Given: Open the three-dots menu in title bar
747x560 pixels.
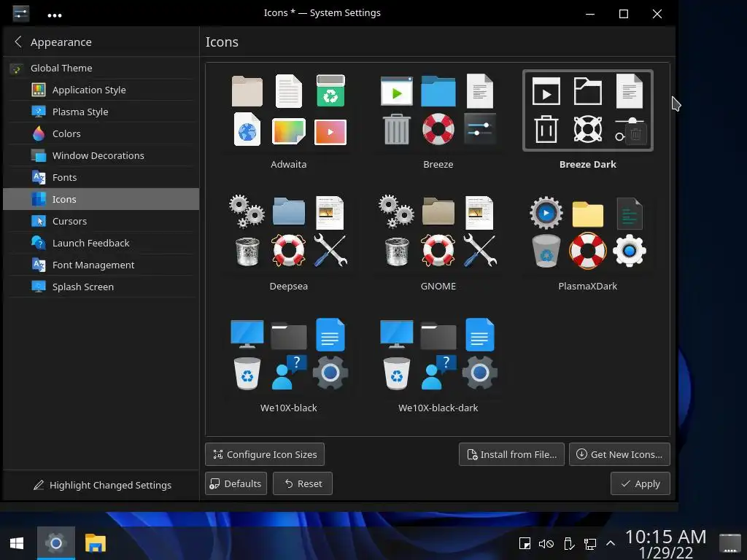Looking at the screenshot, I should click(55, 15).
